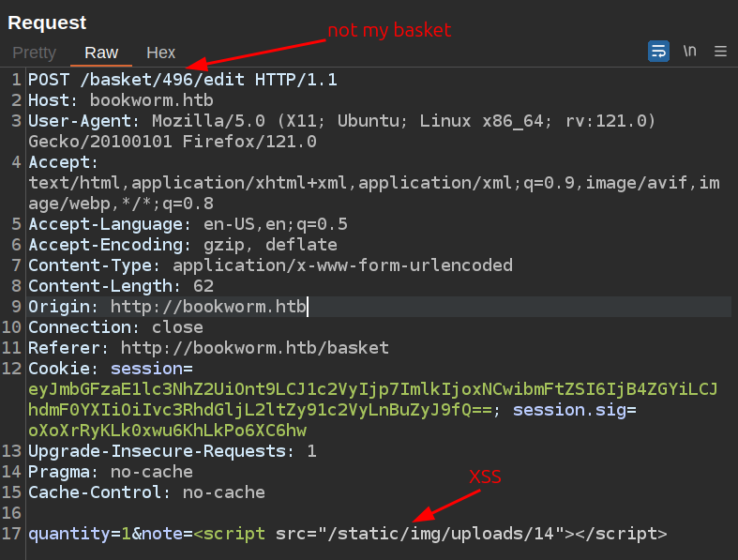Click the Host: bookworm.htb header
Screen dimensions: 738x560
pyautogui.click(x=121, y=100)
